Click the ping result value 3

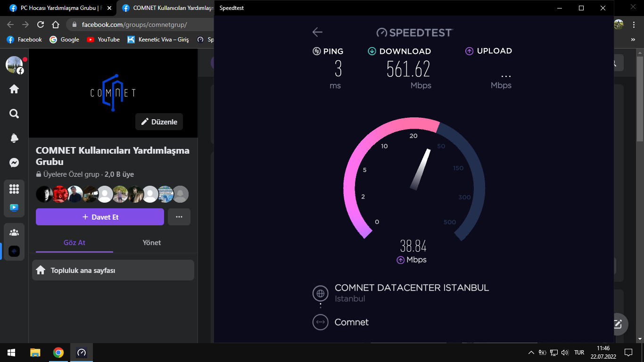click(x=338, y=69)
